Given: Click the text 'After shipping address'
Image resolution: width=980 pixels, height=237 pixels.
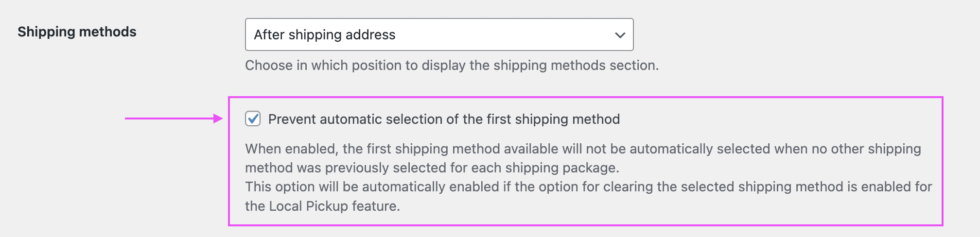Looking at the screenshot, I should coord(325,35).
